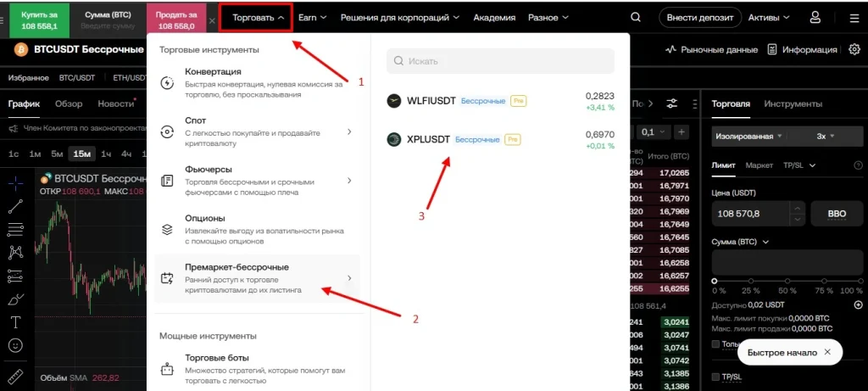Open the TP/SL order type dropdown
The width and height of the screenshot is (868, 391).
pos(800,165)
